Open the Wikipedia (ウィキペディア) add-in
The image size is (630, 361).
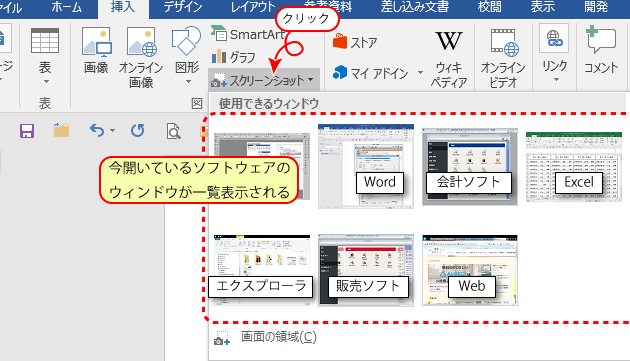(x=449, y=58)
